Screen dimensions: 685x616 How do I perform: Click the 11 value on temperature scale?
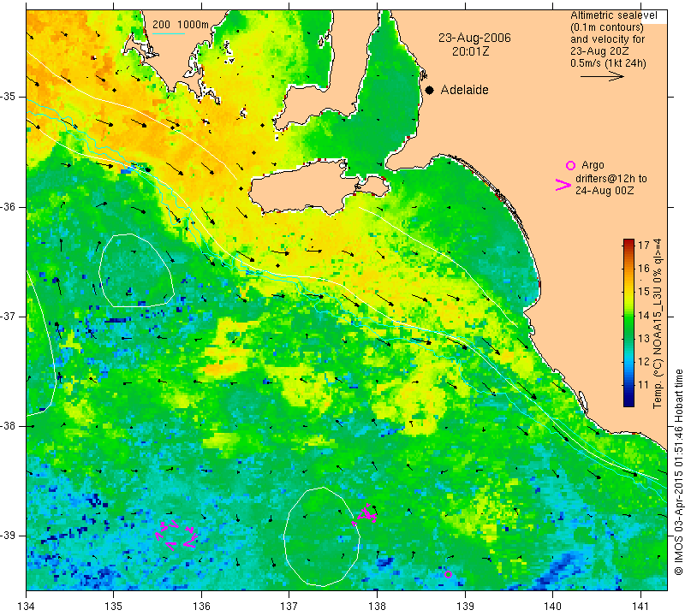point(644,385)
